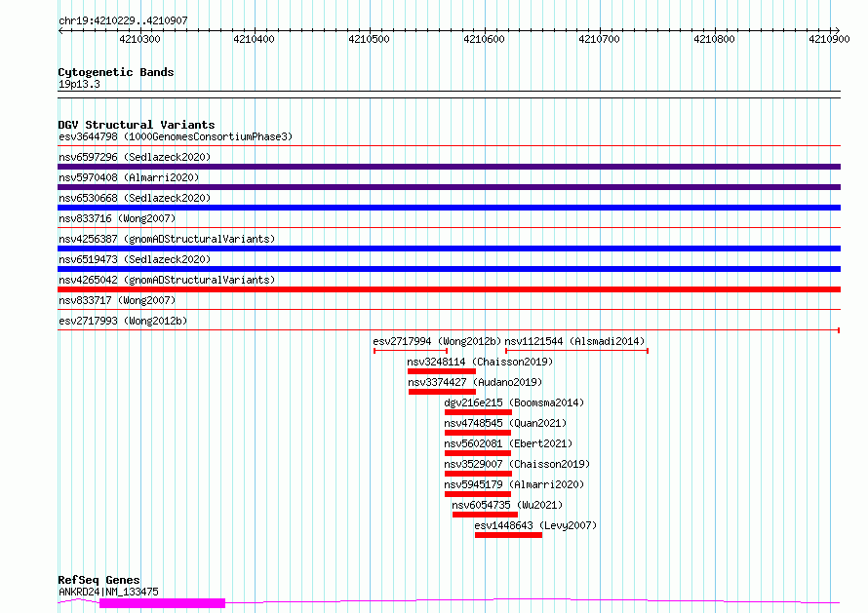Click nsv4265042 gnomADStructuralVariants red bar
Screen dimensions: 868x613
pos(449,289)
